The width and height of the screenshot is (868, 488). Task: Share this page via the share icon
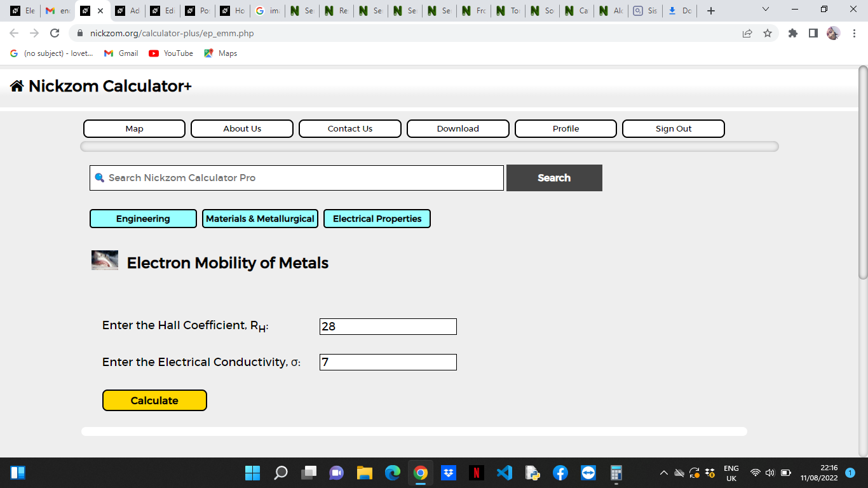[x=747, y=33]
